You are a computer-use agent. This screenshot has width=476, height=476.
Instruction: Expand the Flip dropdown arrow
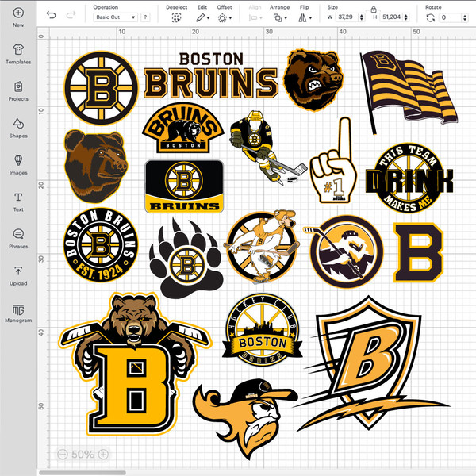pos(310,18)
